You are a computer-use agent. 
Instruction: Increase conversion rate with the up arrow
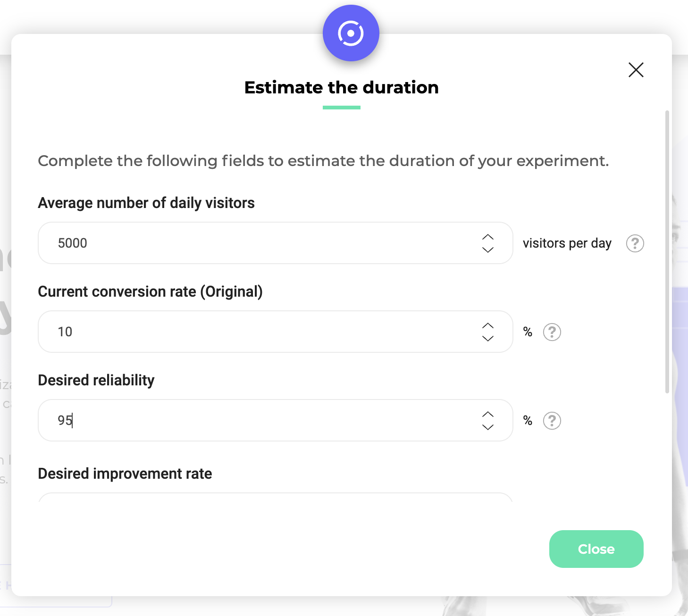click(488, 325)
